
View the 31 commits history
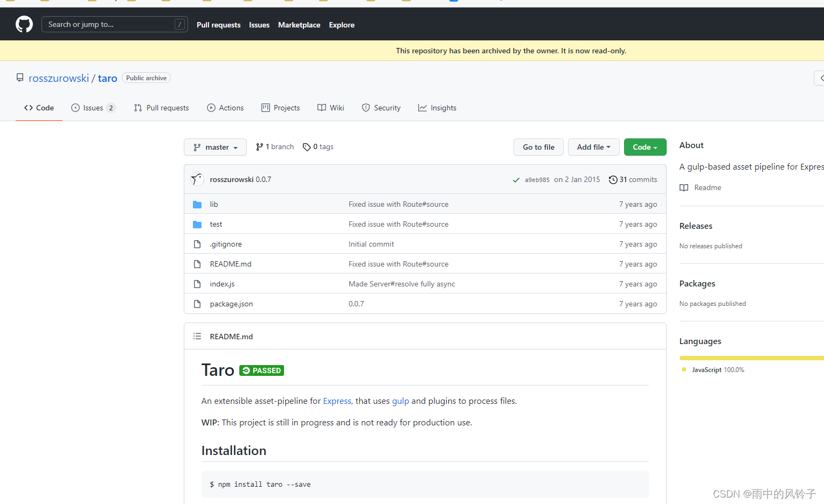click(x=633, y=179)
